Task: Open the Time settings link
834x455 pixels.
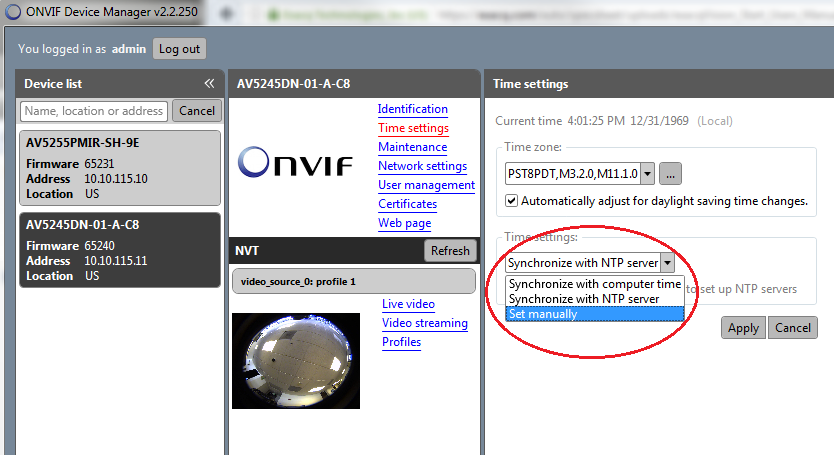Action: pos(413,128)
